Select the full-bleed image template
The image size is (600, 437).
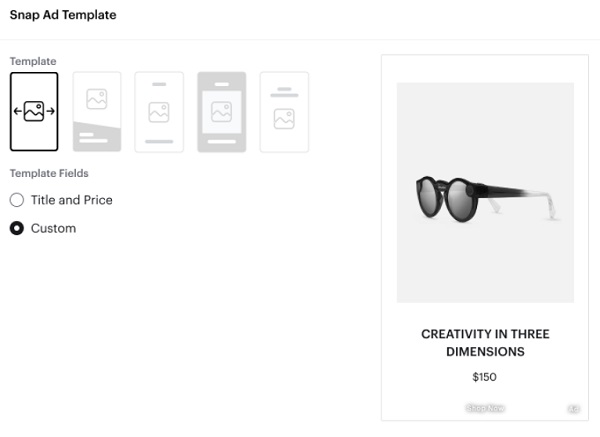coord(34,111)
